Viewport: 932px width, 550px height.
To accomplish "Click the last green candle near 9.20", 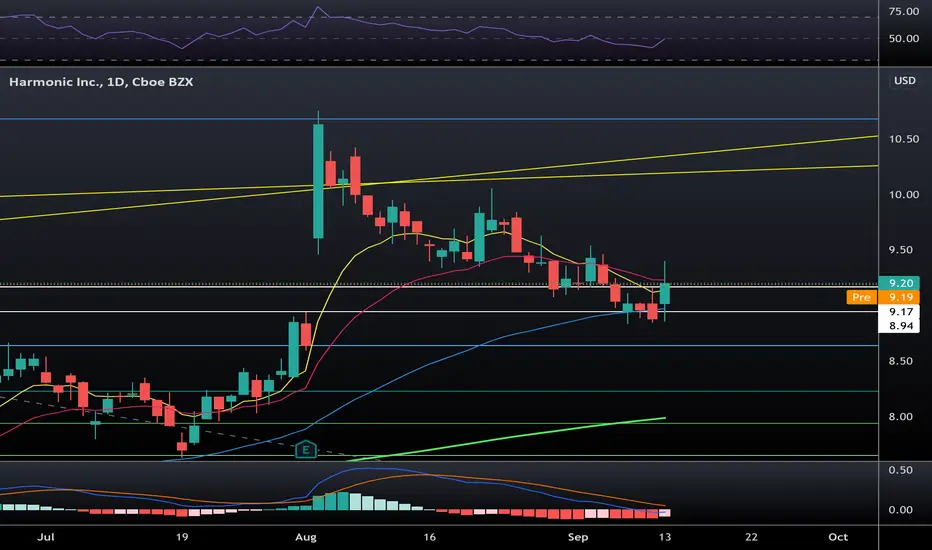I will tap(665, 294).
